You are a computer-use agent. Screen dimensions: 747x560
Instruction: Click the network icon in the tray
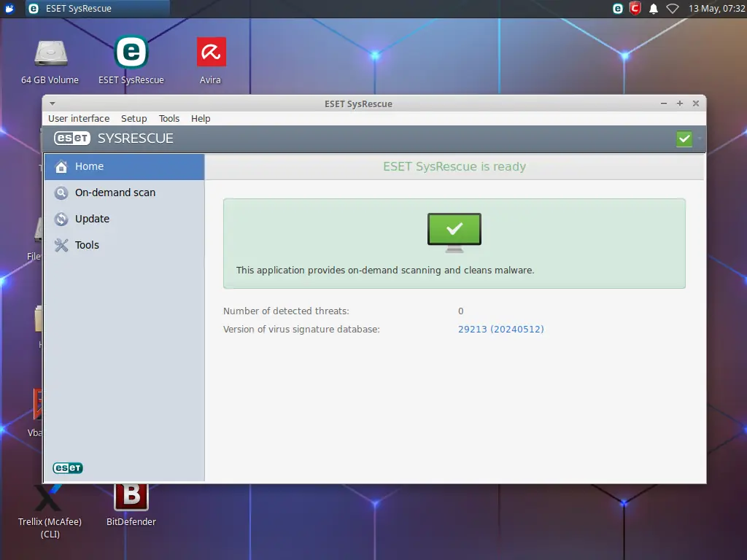[673, 9]
